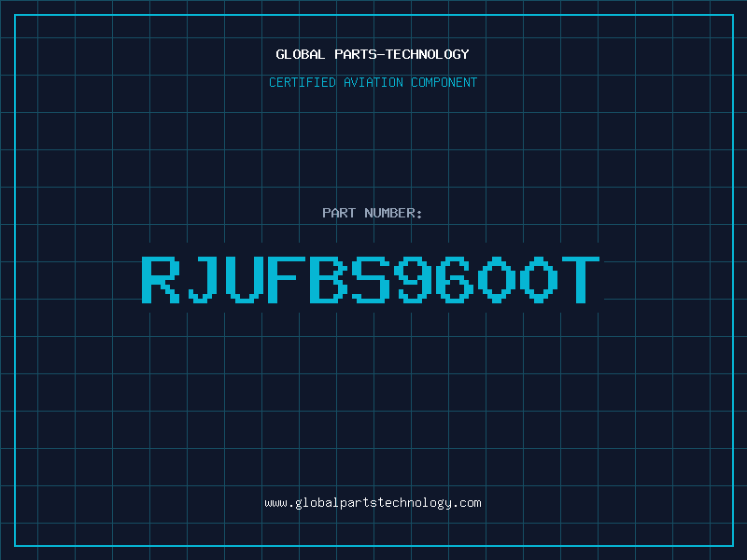Click the word PART in the label
The image size is (747, 560).
tap(339, 213)
